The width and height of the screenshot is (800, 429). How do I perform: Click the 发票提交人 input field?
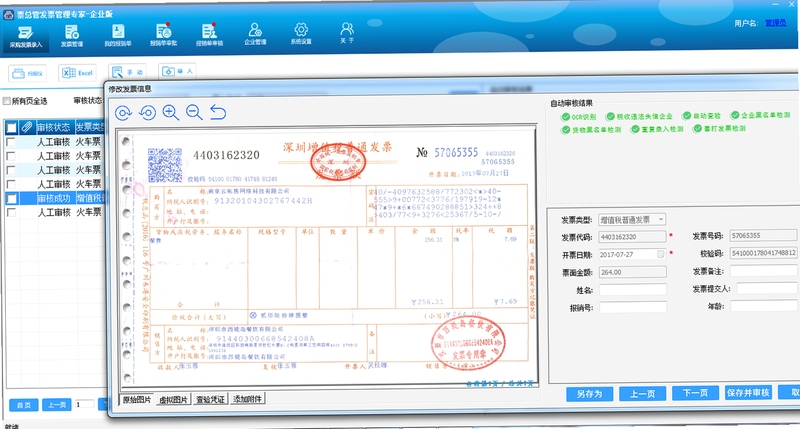(767, 288)
